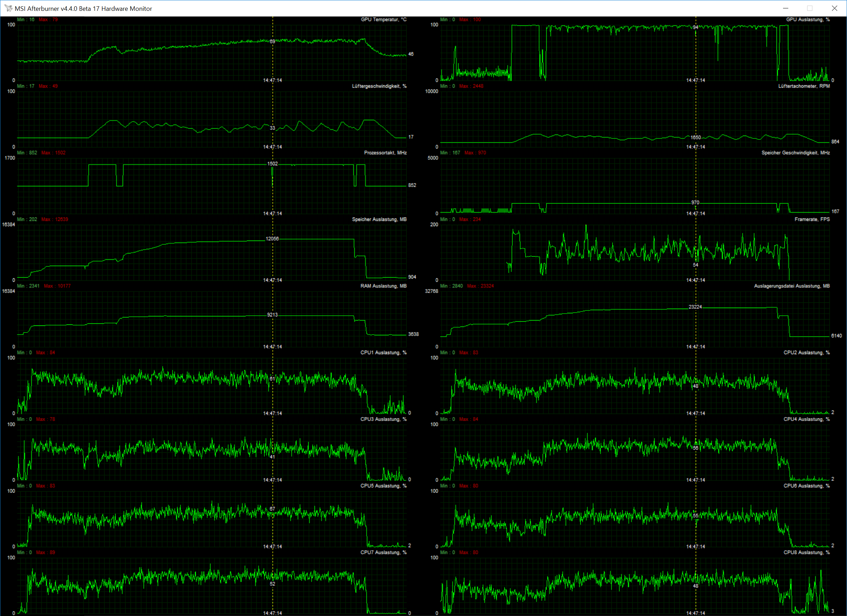
Task: Click the 23224 marker on Auslagerungsdatei graph
Action: [695, 307]
